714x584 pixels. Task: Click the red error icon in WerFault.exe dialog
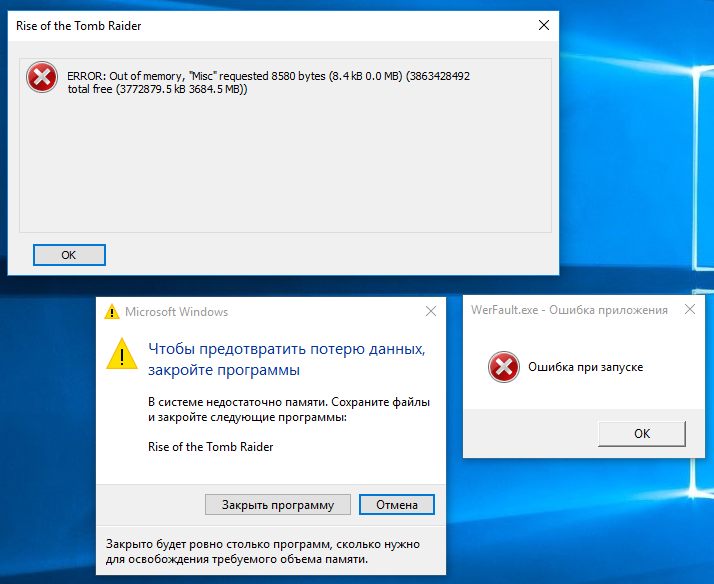[x=504, y=367]
